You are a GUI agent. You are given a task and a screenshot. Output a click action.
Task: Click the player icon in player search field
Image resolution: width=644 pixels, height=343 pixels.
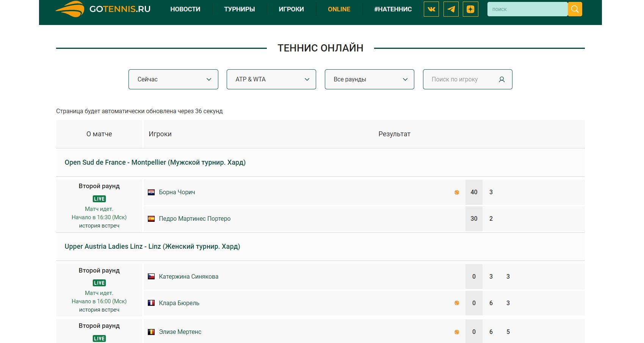[501, 80]
